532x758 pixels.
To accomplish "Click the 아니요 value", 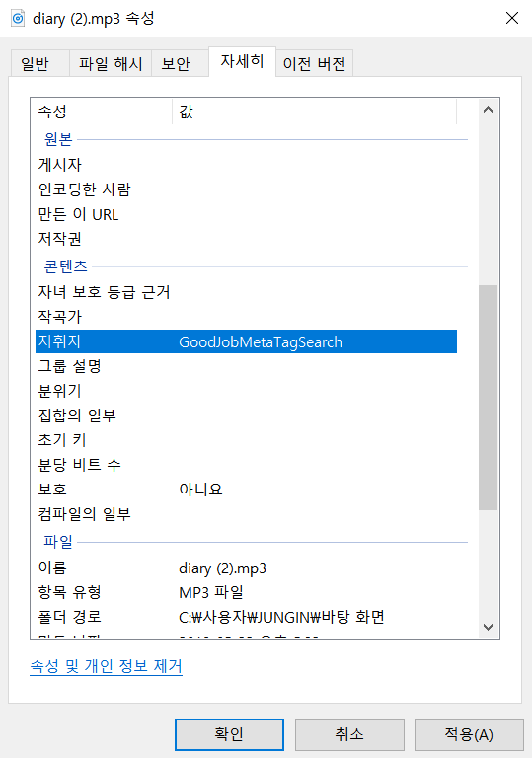I will click(x=200, y=490).
